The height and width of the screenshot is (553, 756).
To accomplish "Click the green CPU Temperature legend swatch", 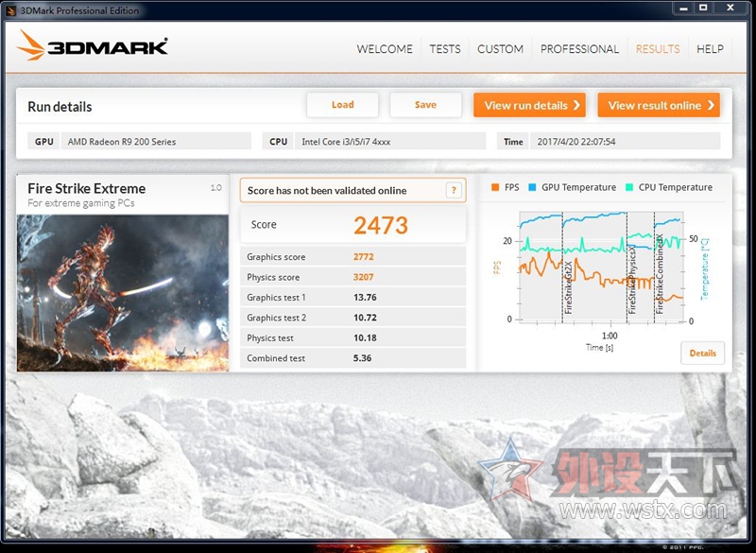I will point(628,187).
